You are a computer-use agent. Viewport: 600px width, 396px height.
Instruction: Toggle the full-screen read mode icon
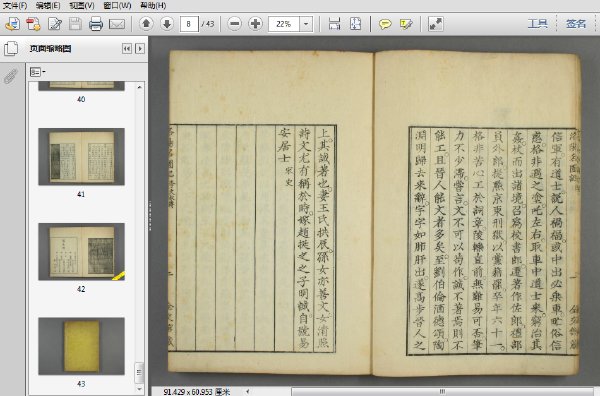point(435,24)
